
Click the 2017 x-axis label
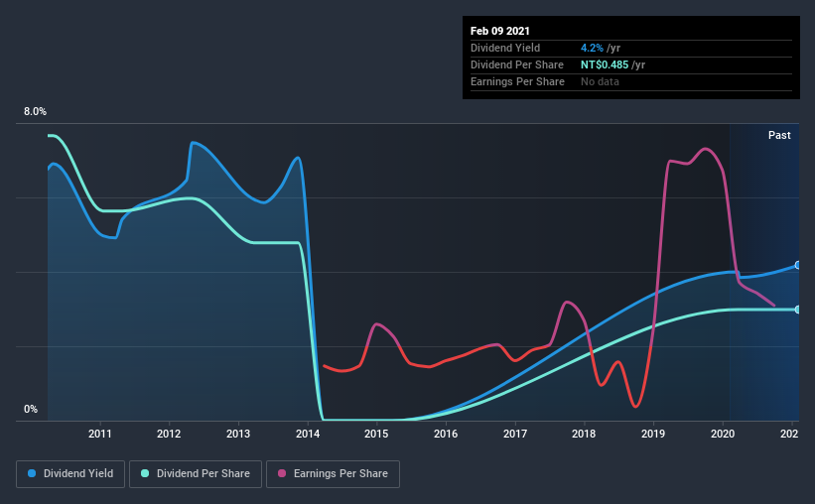point(515,434)
